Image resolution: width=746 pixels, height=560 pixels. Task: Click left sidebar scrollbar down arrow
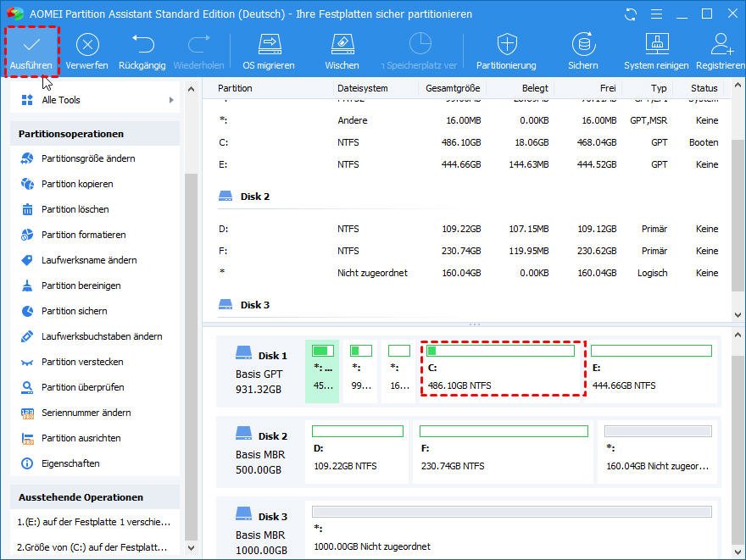pyautogui.click(x=192, y=547)
